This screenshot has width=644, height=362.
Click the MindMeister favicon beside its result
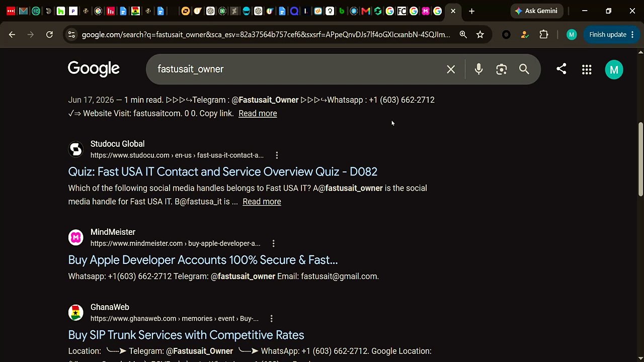click(x=75, y=237)
